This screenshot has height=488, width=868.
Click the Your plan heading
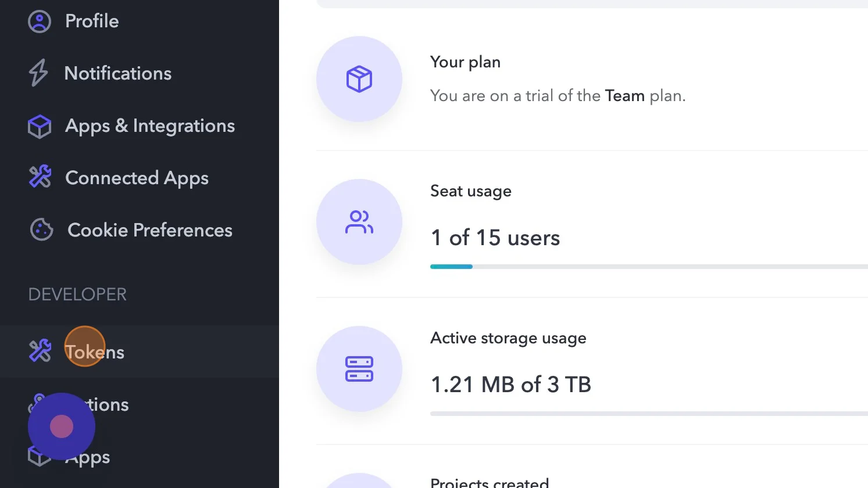[465, 62]
